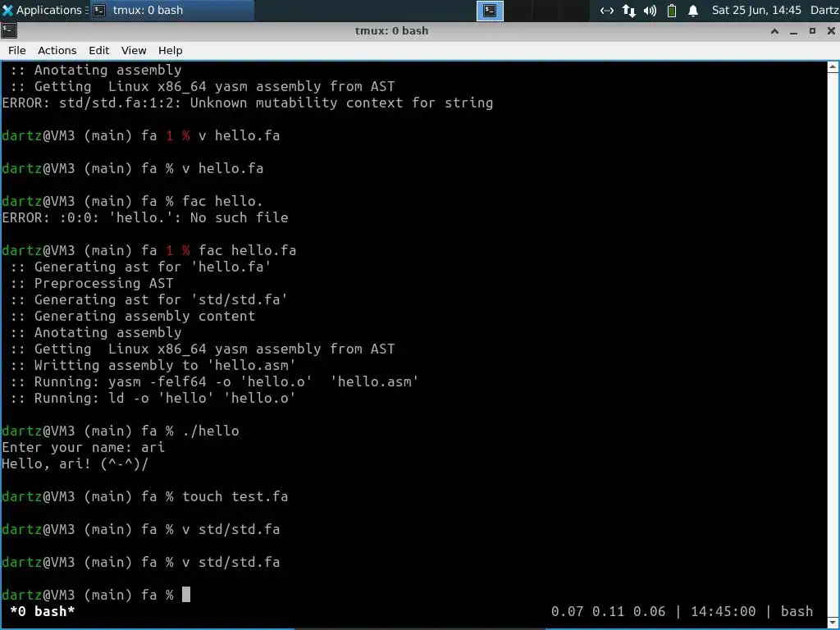Click the scrollbar up arrow in the terminal
The height and width of the screenshot is (630, 840).
tap(833, 67)
